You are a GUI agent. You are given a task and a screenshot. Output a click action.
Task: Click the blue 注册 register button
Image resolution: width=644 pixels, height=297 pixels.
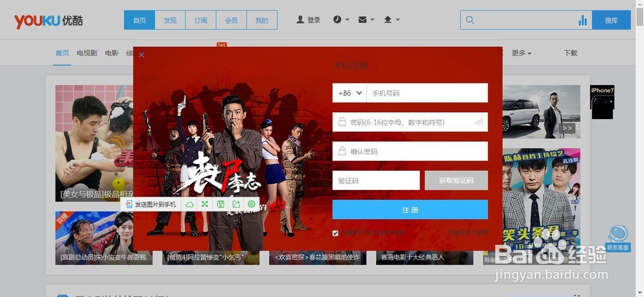410,209
